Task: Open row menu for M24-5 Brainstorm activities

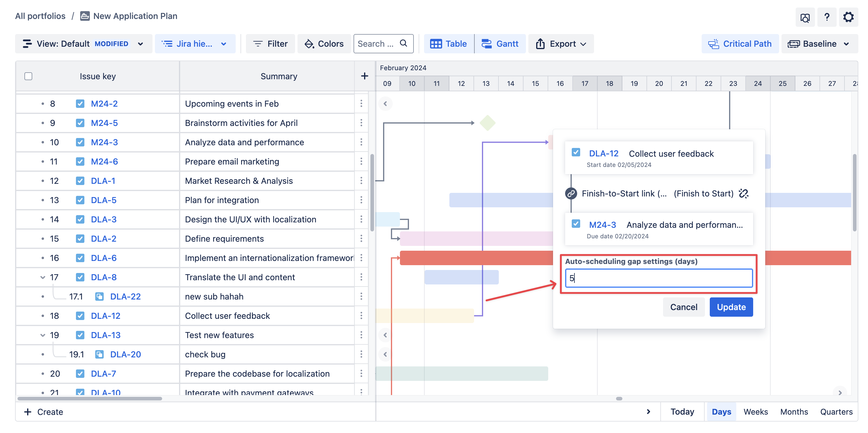Action: pyautogui.click(x=361, y=123)
